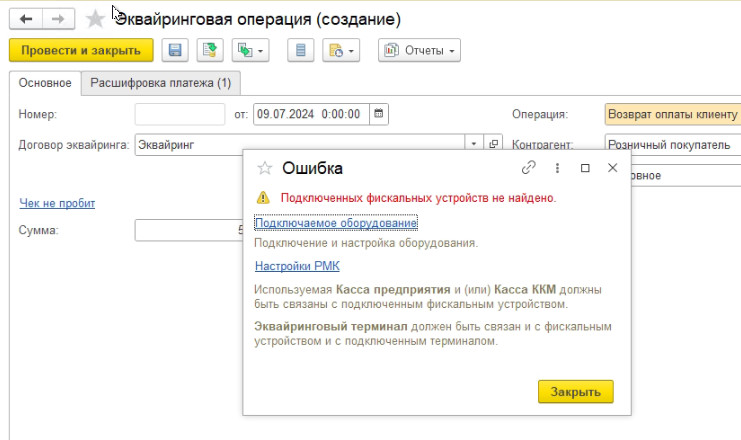The width and height of the screenshot is (741, 440).
Task: Expand the Договор эквайринга dropdown list
Action: [474, 144]
